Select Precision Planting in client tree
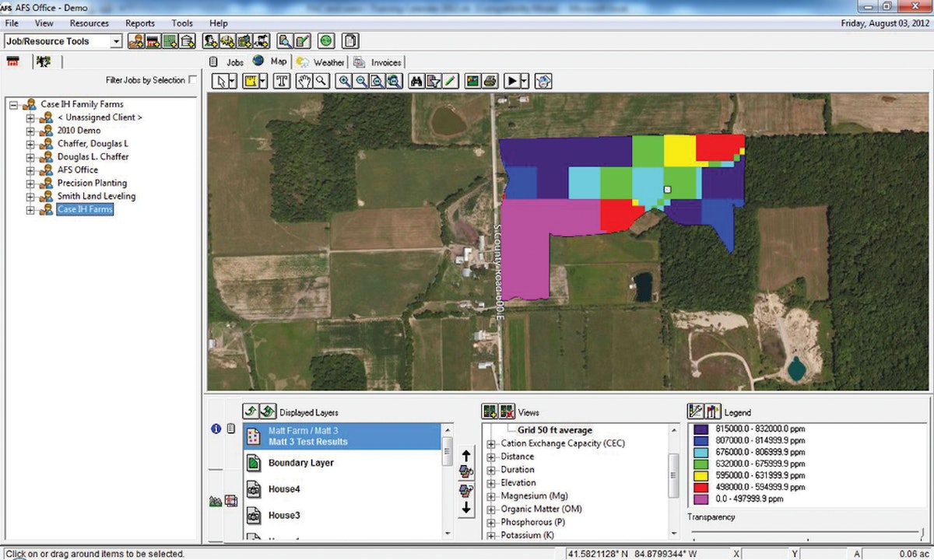The width and height of the screenshot is (934, 560). click(x=92, y=184)
